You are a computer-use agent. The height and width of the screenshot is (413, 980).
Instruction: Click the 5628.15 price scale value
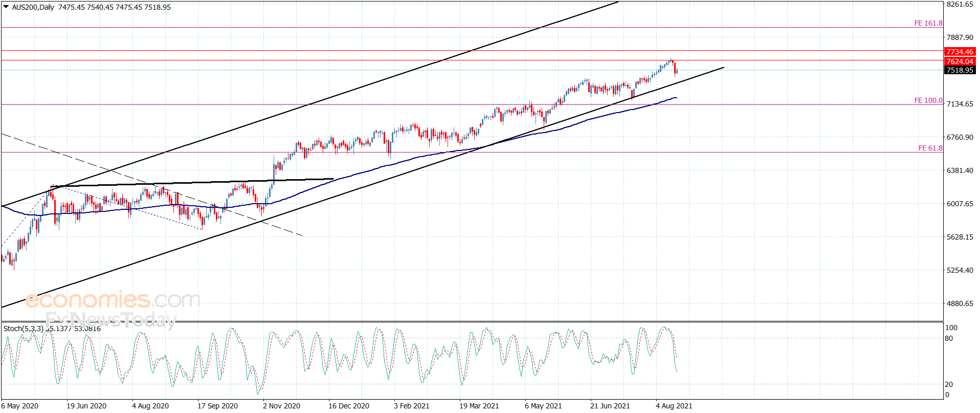point(960,237)
